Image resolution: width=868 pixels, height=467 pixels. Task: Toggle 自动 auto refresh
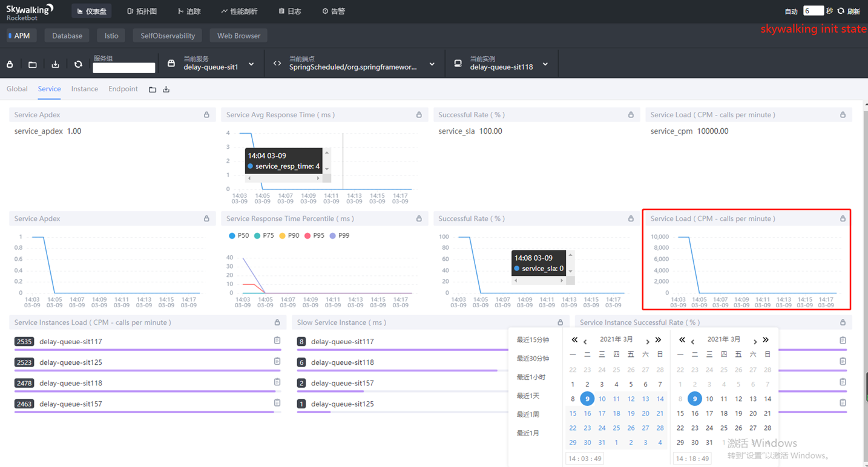pos(791,11)
